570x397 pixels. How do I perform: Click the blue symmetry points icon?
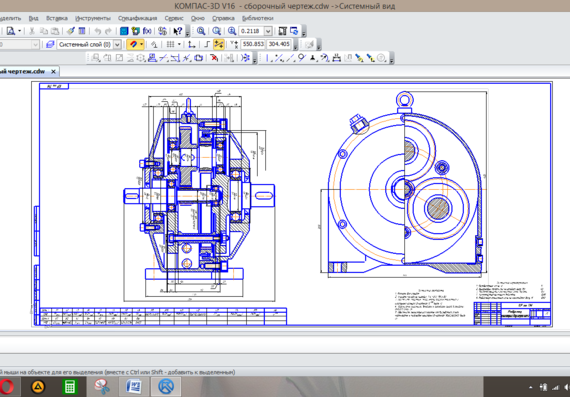point(246,58)
